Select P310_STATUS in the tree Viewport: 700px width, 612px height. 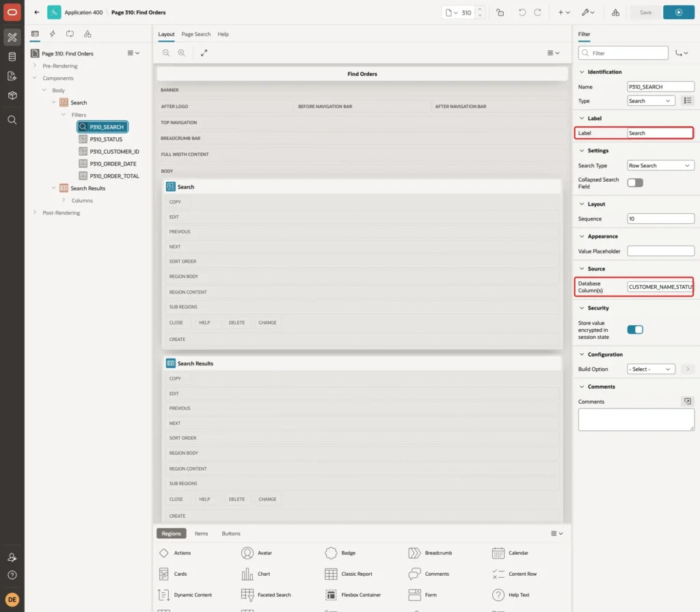(x=106, y=139)
